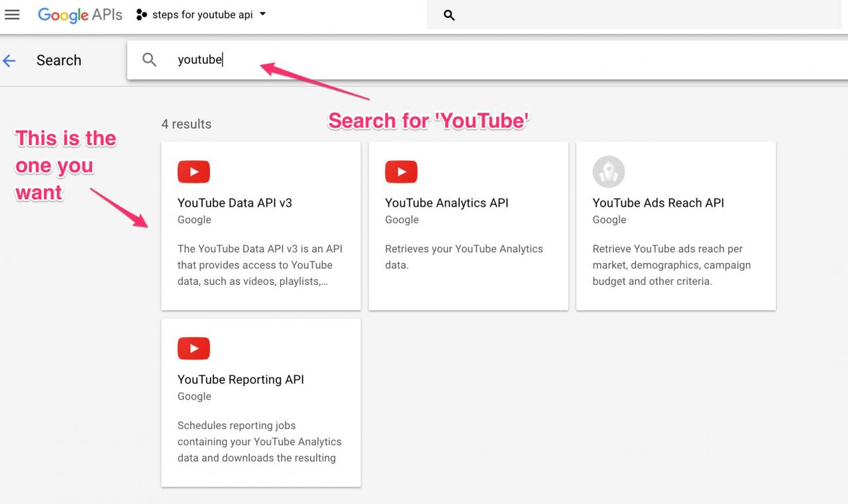The image size is (848, 504).
Task: Click the YouTube Reporting API red icon
Action: click(x=193, y=348)
